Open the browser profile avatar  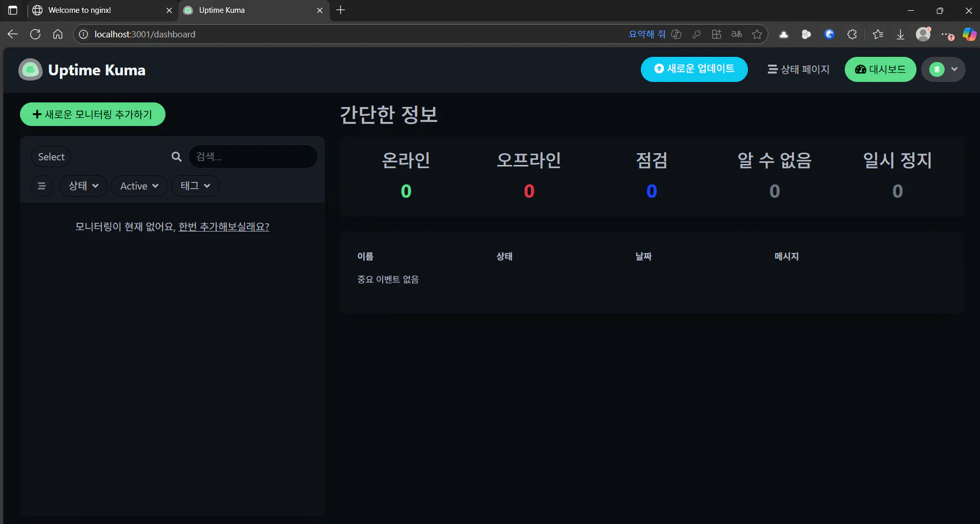923,34
